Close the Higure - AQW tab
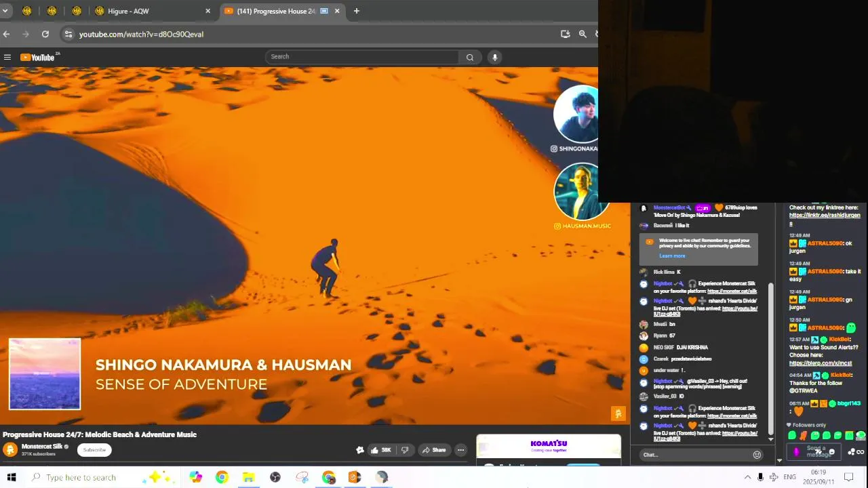Viewport: 868px width, 488px height. click(x=208, y=11)
